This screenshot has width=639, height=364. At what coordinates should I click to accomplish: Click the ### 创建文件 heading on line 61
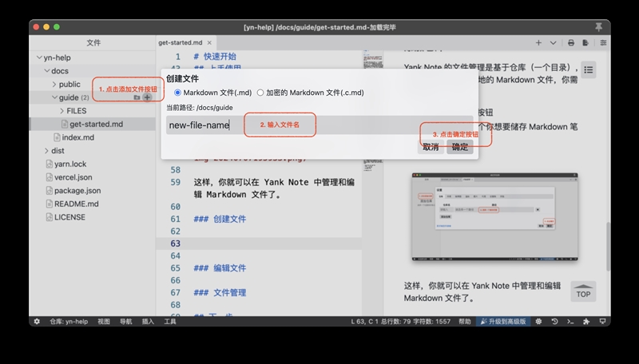[x=220, y=219]
